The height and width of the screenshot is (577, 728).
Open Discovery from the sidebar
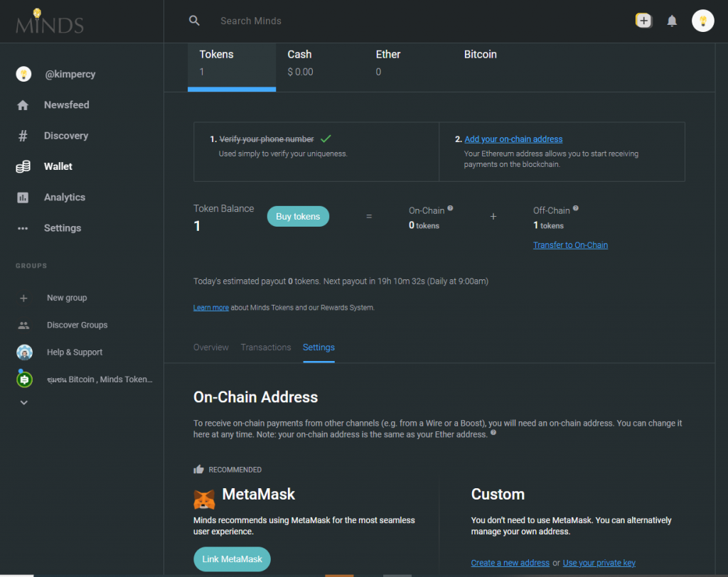tap(66, 136)
